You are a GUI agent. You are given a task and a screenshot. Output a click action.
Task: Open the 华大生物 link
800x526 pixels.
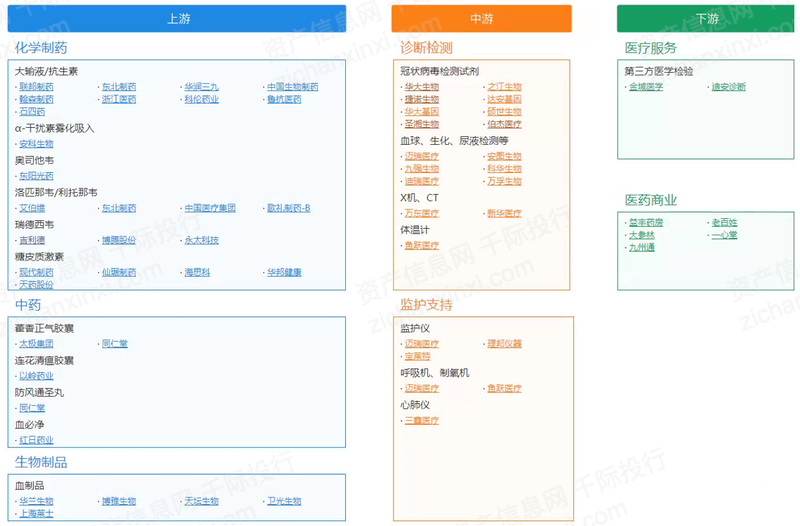pyautogui.click(x=422, y=87)
